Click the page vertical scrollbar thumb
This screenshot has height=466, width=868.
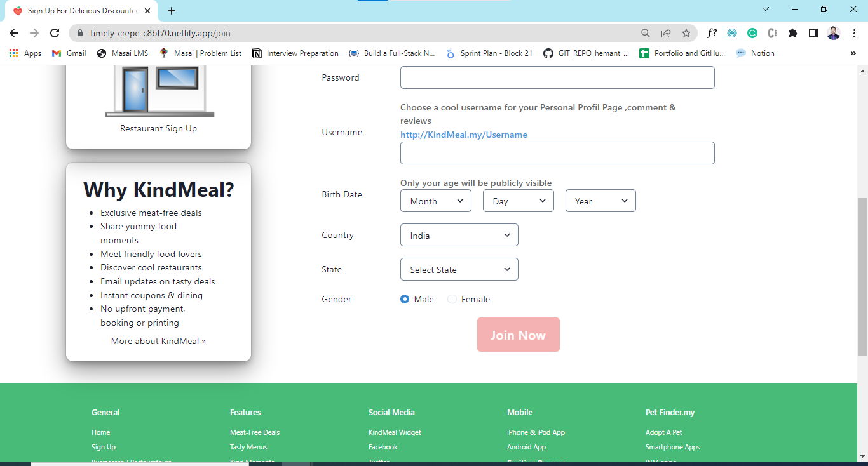pyautogui.click(x=862, y=277)
